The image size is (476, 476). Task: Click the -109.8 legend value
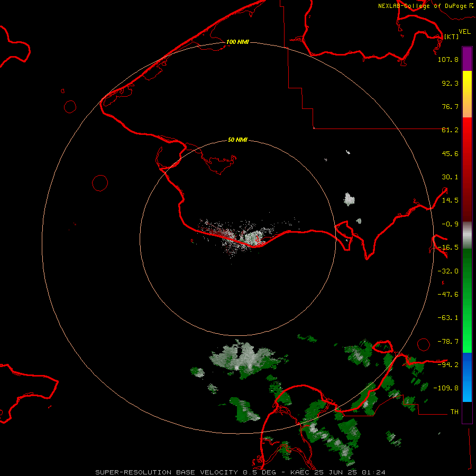point(446,388)
